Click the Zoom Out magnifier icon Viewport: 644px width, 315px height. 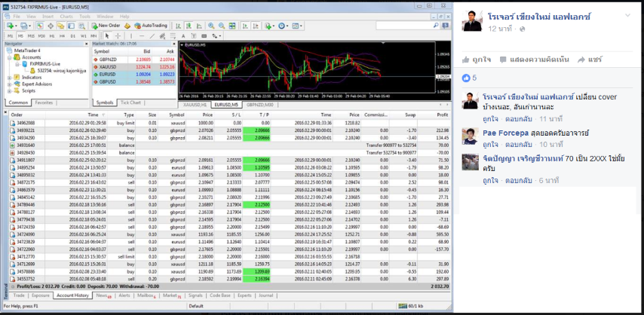coord(222,26)
